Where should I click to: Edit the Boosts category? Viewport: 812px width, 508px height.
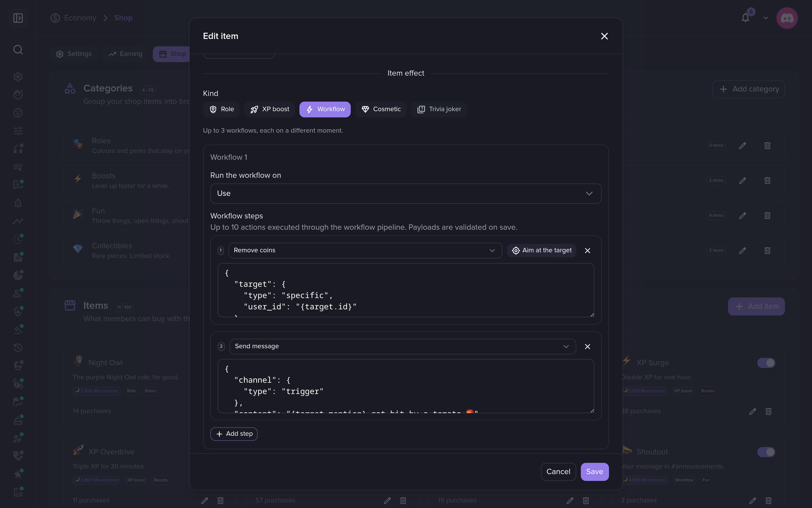(x=743, y=180)
